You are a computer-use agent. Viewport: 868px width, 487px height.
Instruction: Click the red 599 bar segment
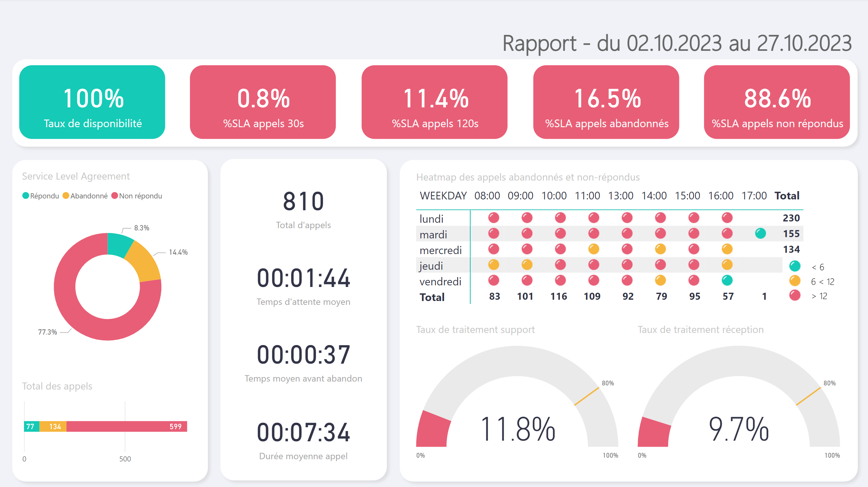pyautogui.click(x=126, y=426)
